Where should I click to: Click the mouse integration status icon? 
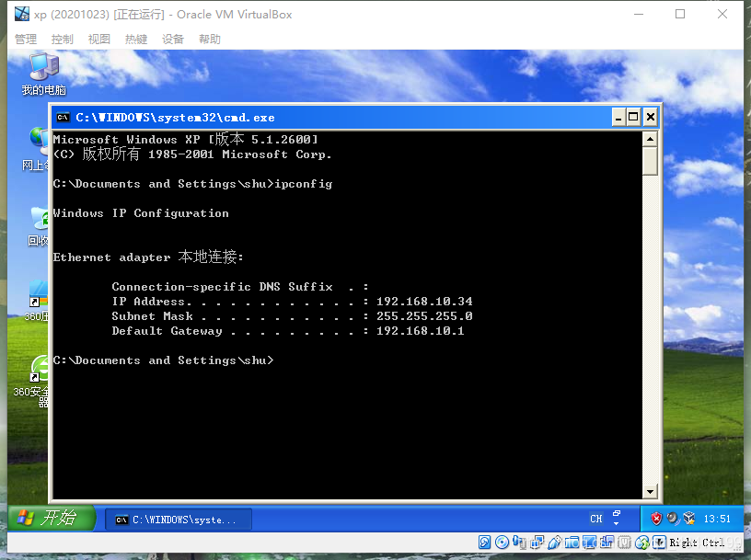(x=642, y=542)
